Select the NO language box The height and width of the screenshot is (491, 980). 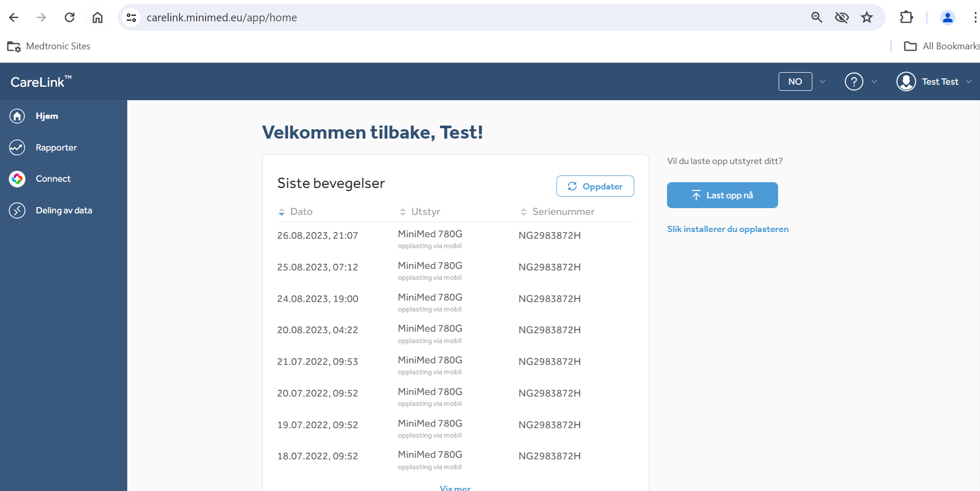[795, 81]
